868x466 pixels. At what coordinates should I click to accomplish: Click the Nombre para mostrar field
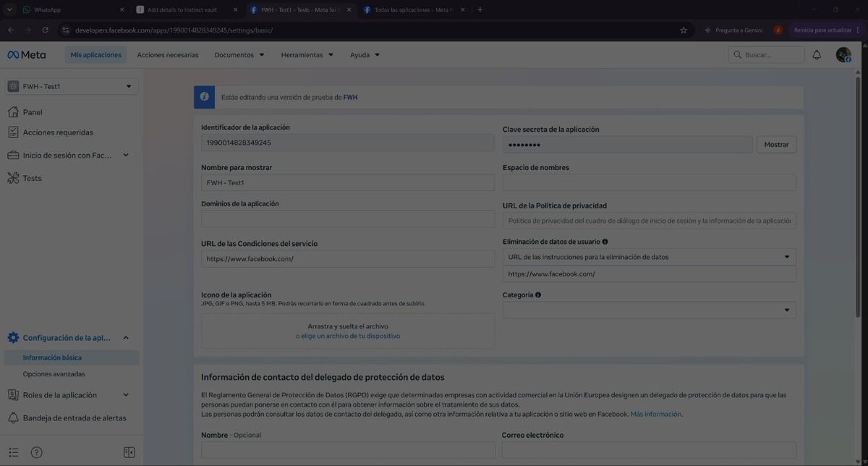click(x=348, y=183)
